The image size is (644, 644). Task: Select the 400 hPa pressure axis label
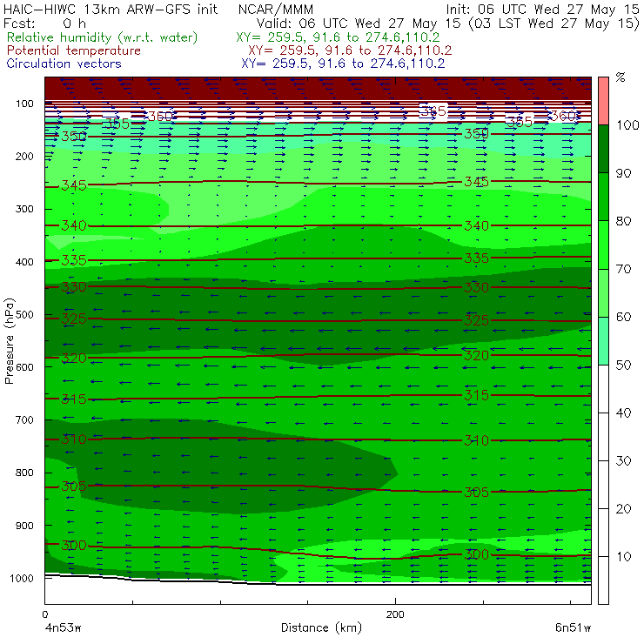pos(24,262)
